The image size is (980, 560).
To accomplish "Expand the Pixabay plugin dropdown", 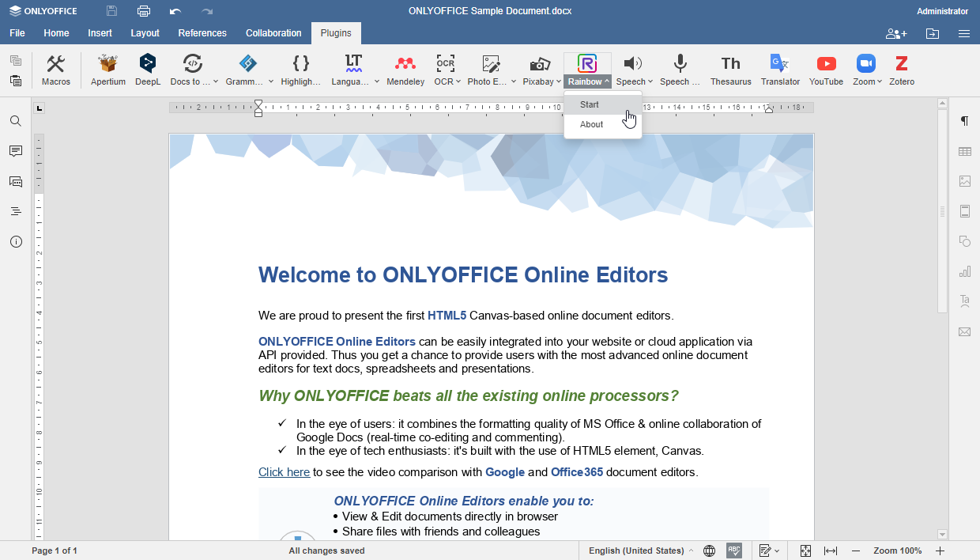I will click(559, 81).
